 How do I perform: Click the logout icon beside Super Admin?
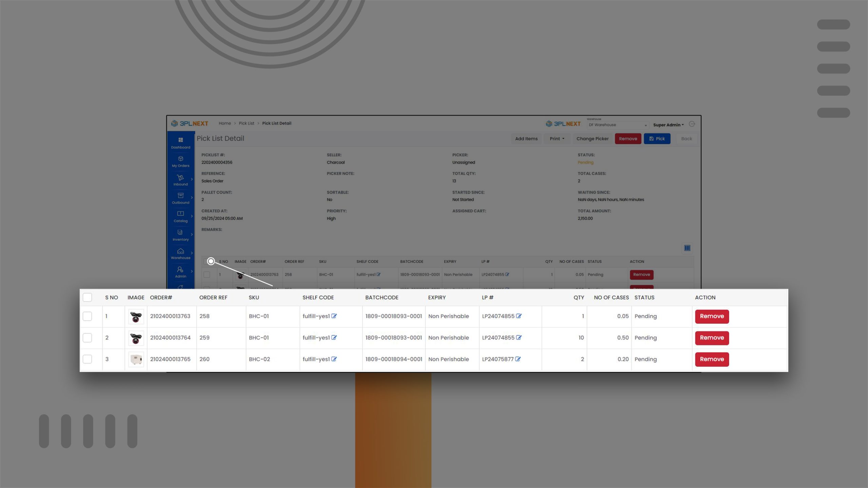click(692, 124)
